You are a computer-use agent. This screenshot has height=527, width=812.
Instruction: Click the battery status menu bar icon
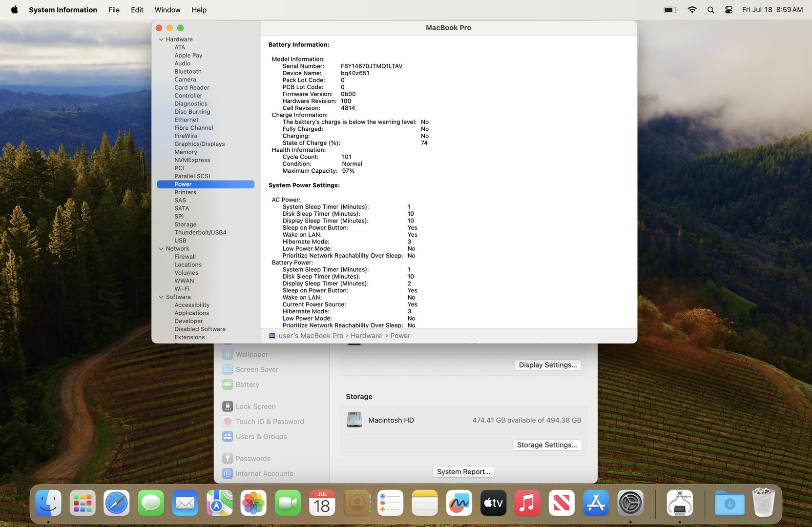tap(670, 10)
